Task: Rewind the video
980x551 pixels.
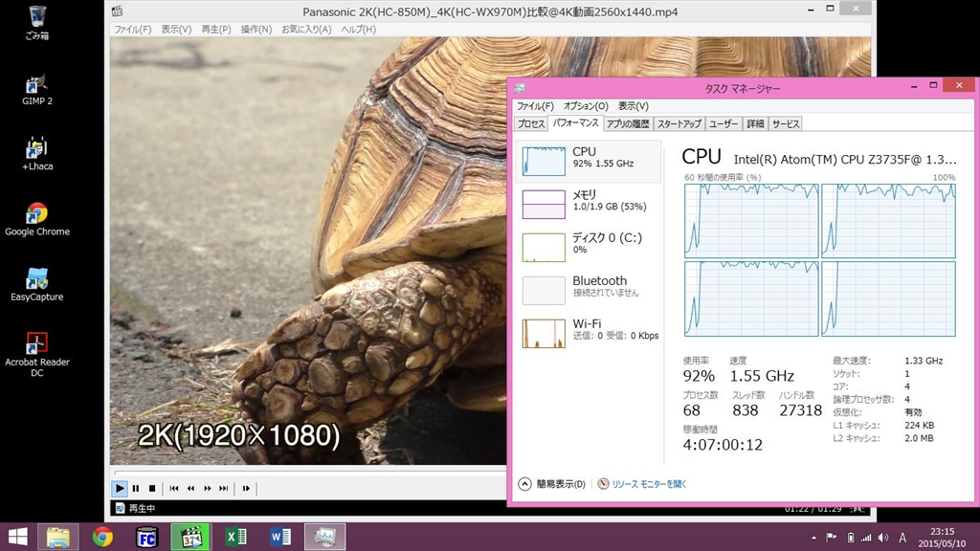Action: point(190,489)
